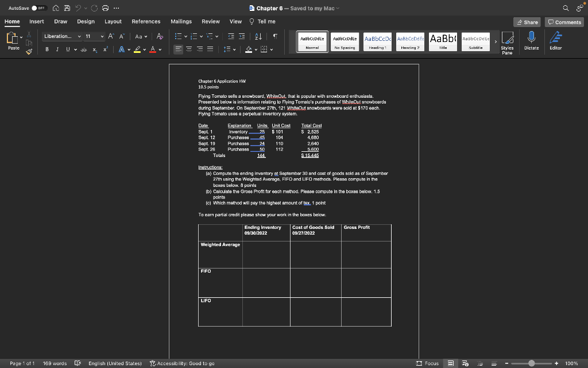This screenshot has width=588, height=368.
Task: Open the Styles Pane
Action: click(507, 43)
